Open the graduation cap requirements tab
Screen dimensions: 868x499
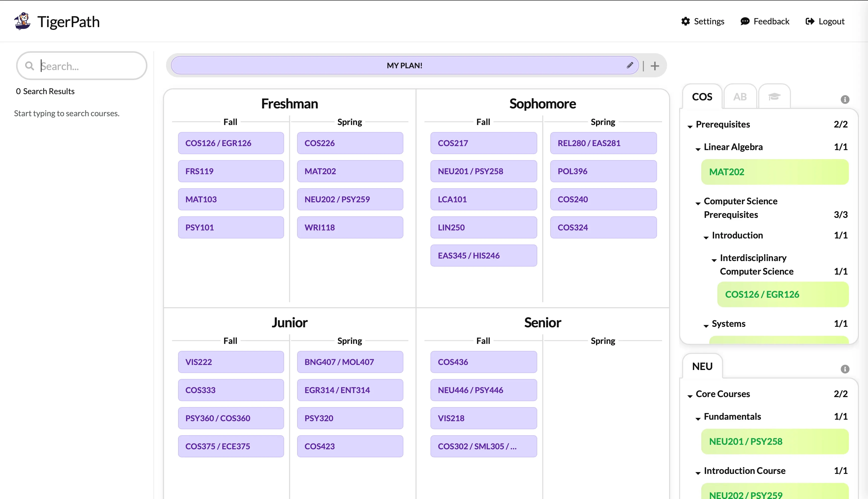pyautogui.click(x=774, y=97)
